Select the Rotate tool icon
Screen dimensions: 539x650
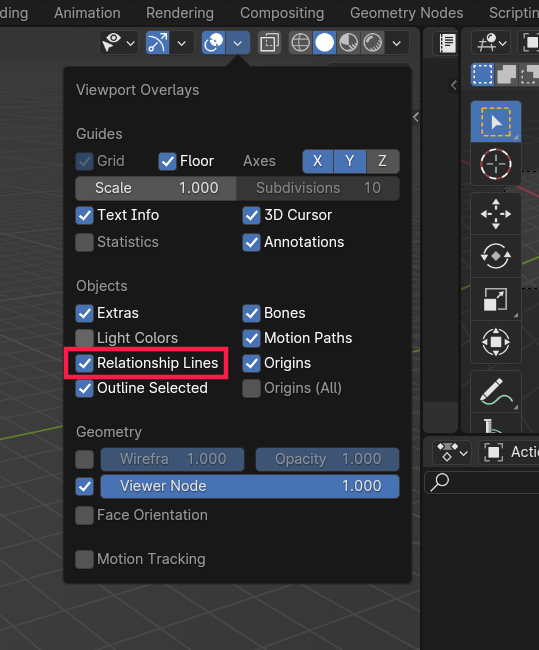coord(495,256)
